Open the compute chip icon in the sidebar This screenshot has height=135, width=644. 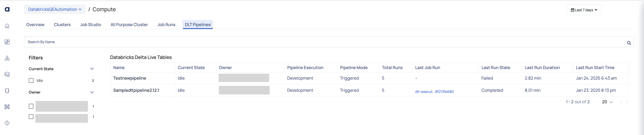pyautogui.click(x=7, y=90)
